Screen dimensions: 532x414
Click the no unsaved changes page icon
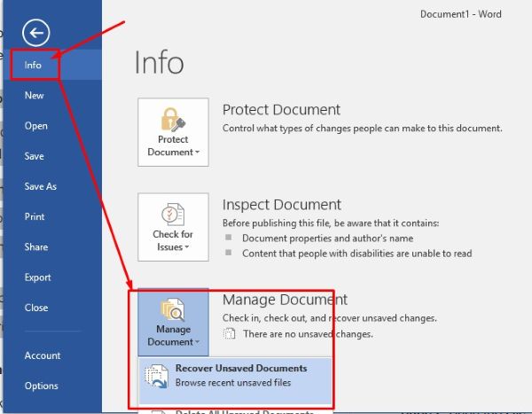pos(230,334)
